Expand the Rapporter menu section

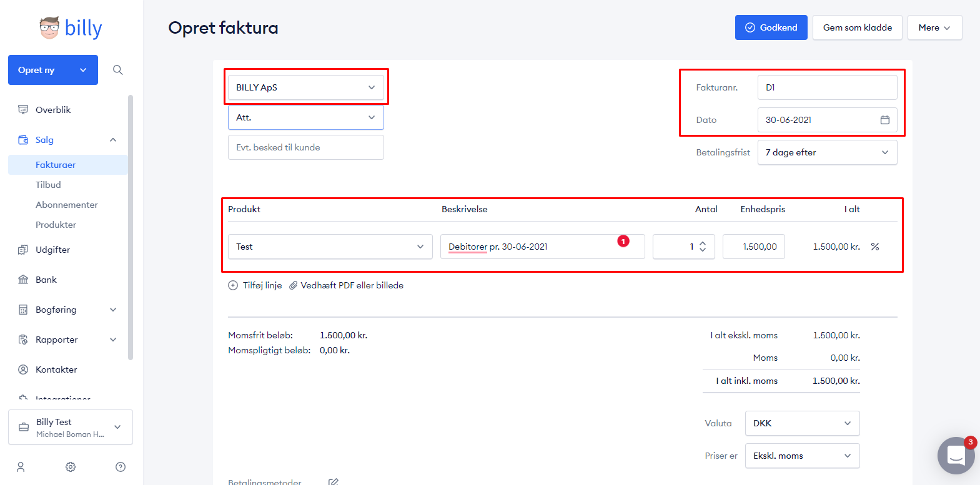point(113,340)
